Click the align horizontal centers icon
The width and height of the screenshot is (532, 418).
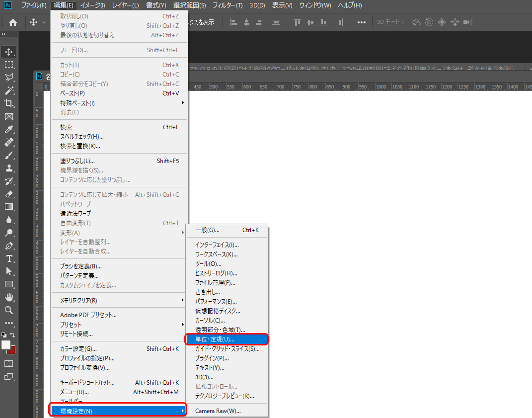247,22
